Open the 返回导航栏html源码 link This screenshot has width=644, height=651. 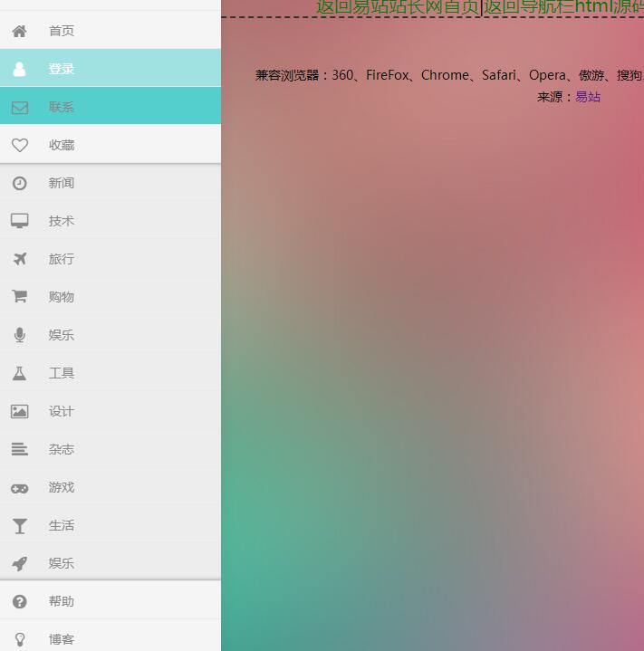(563, 7)
